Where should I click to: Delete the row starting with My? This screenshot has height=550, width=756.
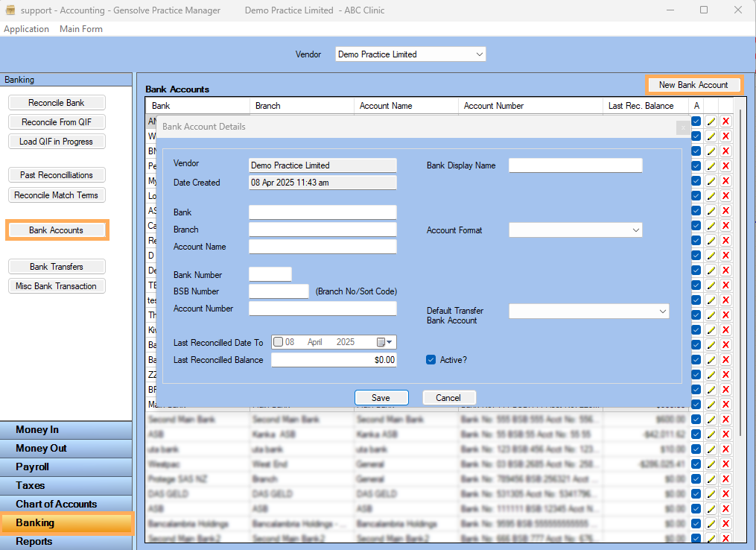[725, 181]
